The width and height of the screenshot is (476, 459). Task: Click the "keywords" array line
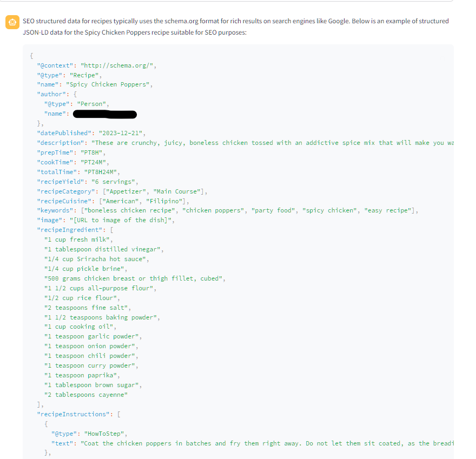[227, 210]
